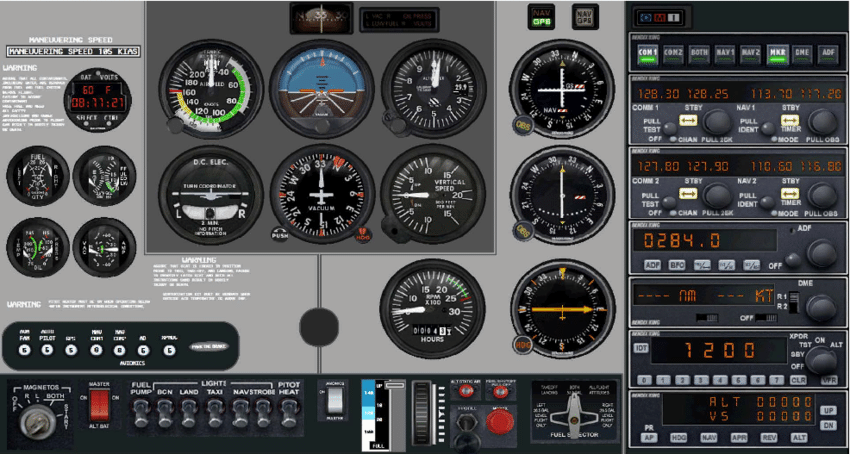This screenshot has width=850, height=454.
Task: Flip the NAV lights switch
Action: pyautogui.click(x=241, y=413)
